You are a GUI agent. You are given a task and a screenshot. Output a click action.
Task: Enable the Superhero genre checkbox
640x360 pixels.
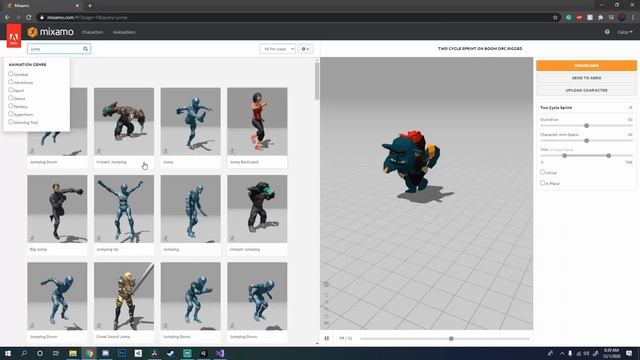11,114
